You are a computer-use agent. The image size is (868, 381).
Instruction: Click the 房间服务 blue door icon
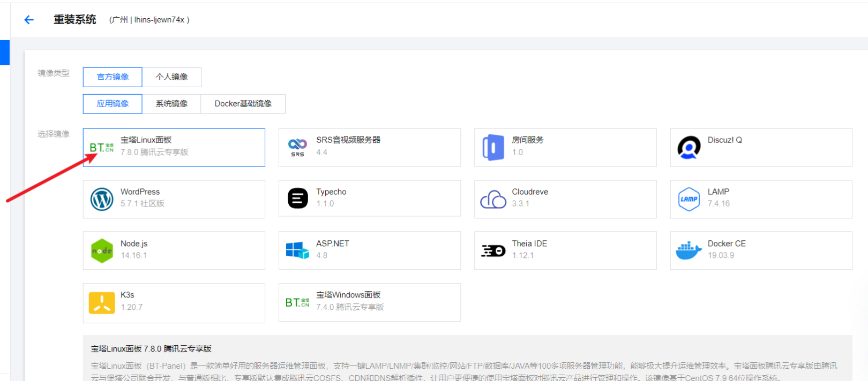[x=493, y=148]
